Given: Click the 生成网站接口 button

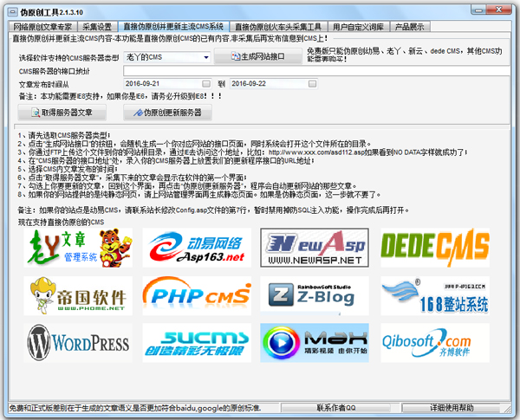Looking at the screenshot, I should 258,56.
